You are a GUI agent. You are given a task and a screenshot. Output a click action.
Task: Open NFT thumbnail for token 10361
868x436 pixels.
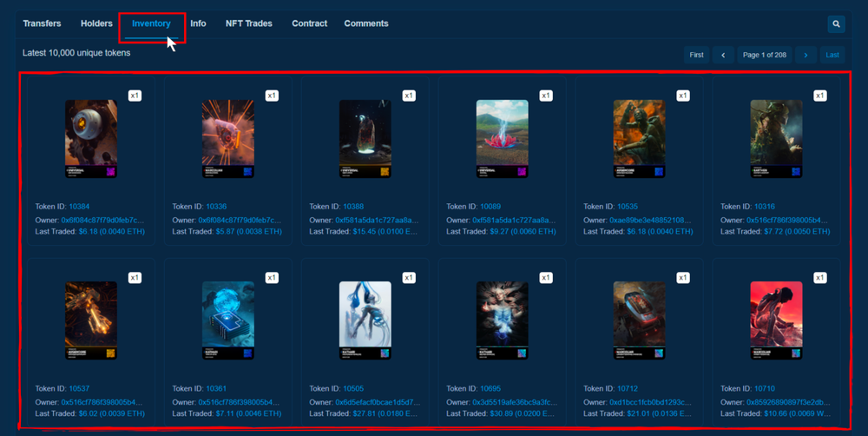tap(228, 320)
